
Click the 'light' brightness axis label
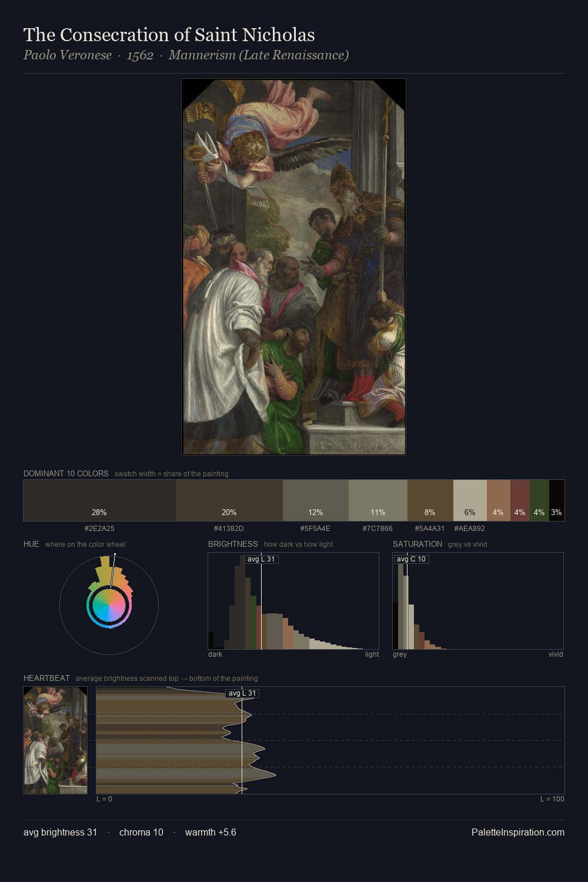(x=372, y=654)
